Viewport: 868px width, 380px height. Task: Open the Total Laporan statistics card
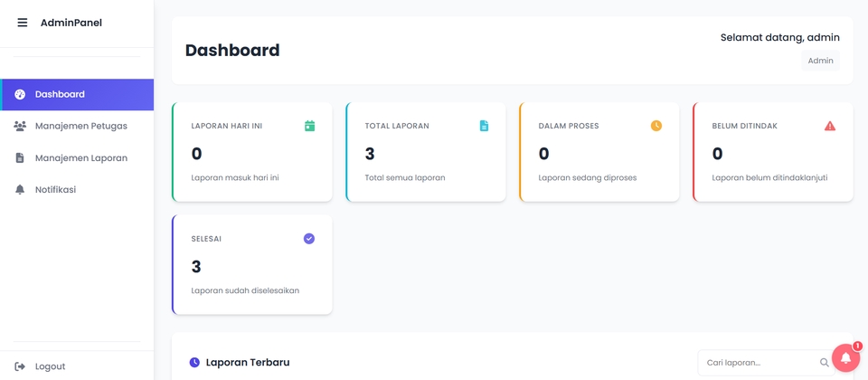(426, 152)
